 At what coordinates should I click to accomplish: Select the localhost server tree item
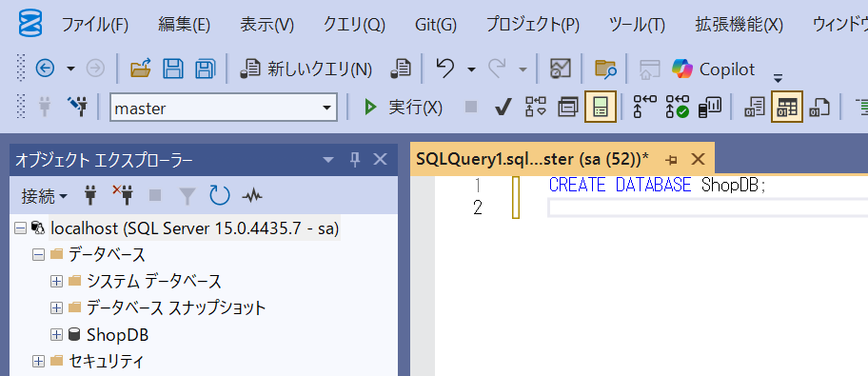195,228
